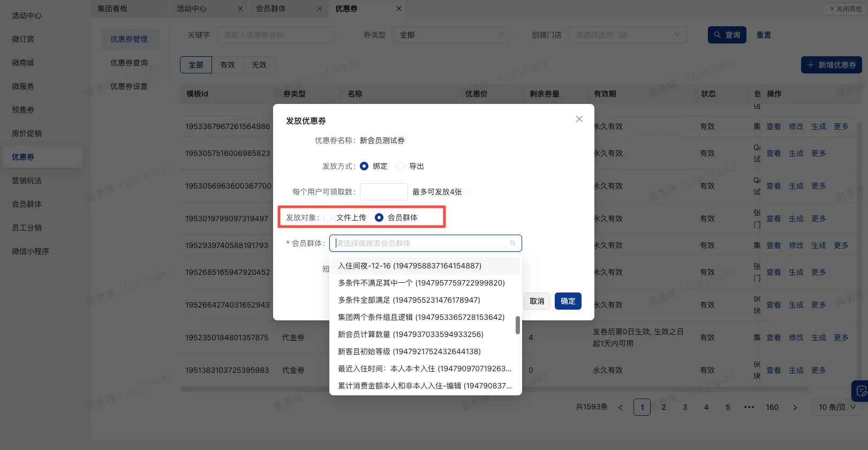The width and height of the screenshot is (868, 450).
Task: Open the 10 条/页 page size dropdown
Action: pos(837,407)
